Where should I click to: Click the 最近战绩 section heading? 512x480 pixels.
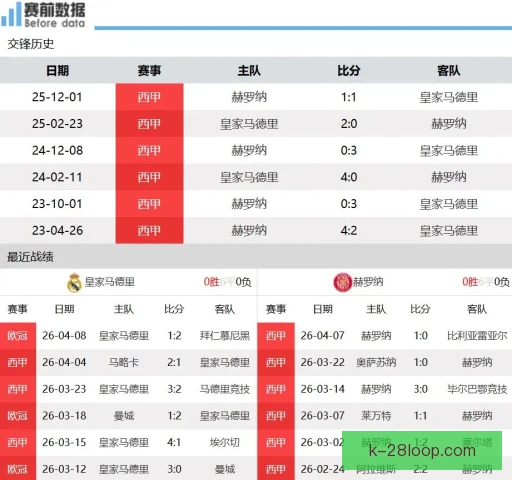click(x=30, y=257)
